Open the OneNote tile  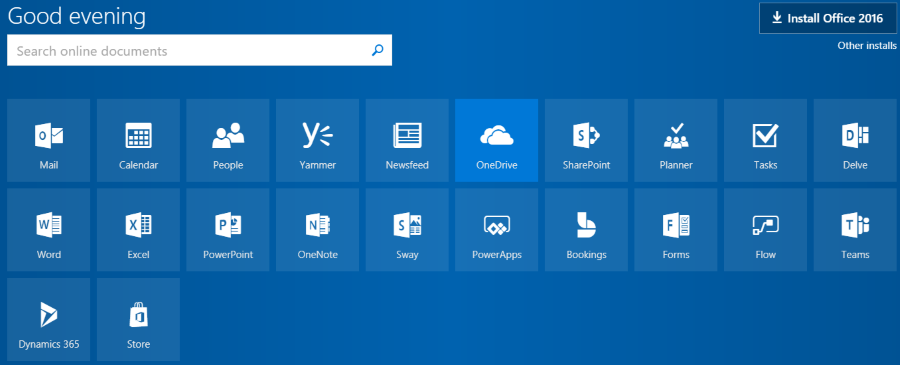pos(317,230)
